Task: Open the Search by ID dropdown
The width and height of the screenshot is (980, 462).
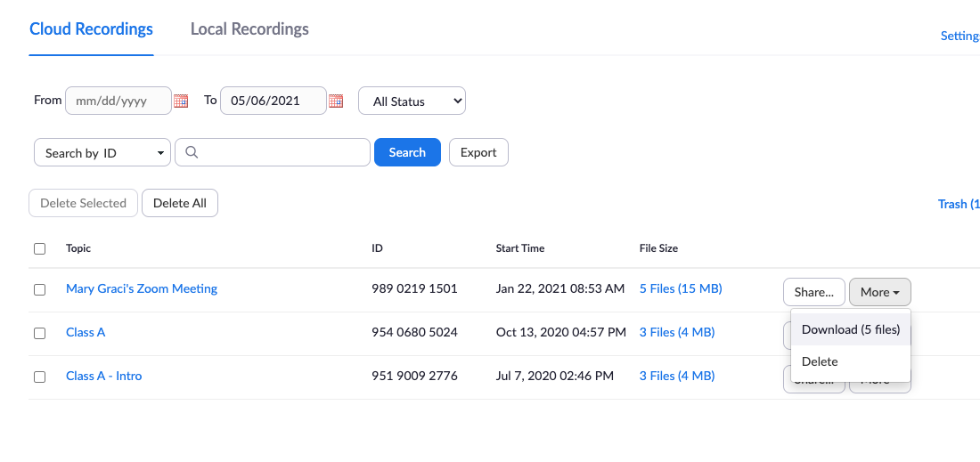Action: click(102, 153)
